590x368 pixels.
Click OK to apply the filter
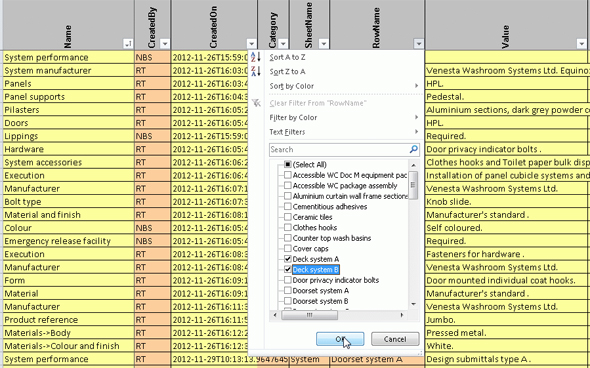tap(340, 339)
